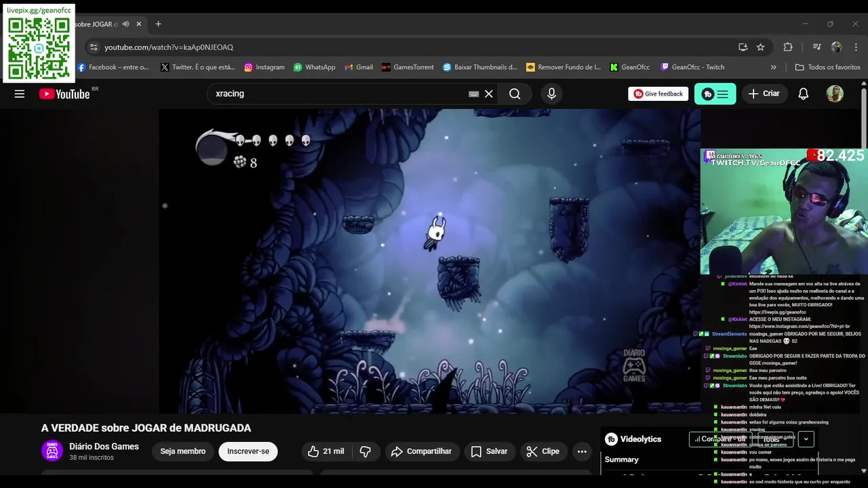Open the browser extensions puzzle icon

[x=788, y=47]
